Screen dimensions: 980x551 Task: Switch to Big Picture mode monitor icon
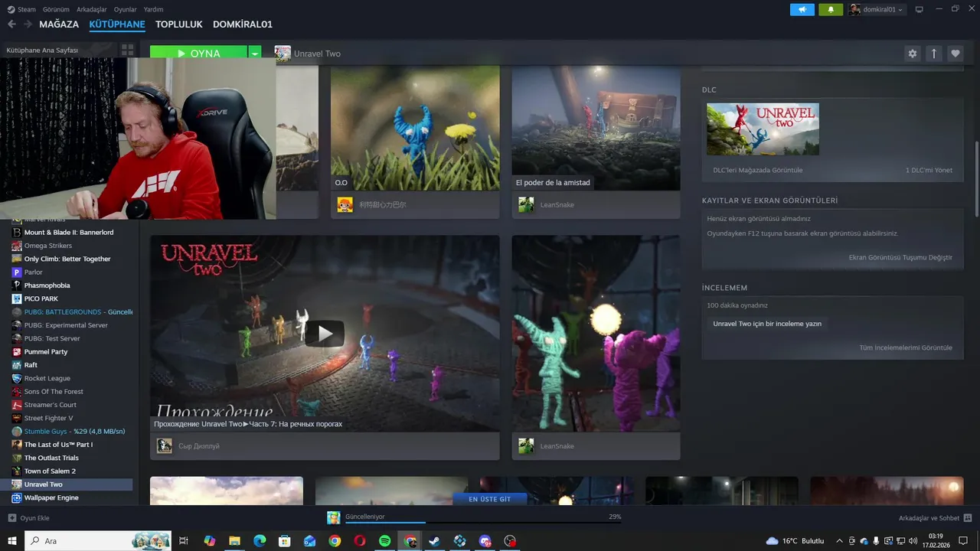(919, 9)
